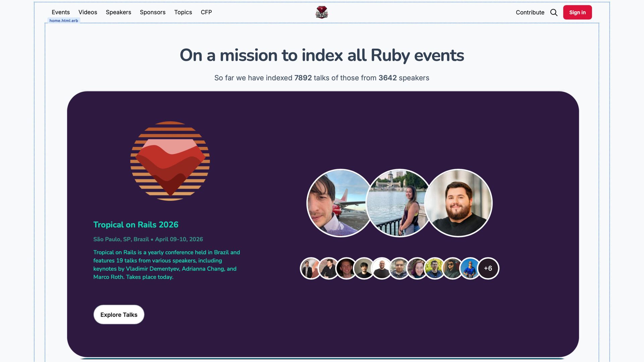Click the Explore Talks button
Viewport: 644px width, 362px height.
click(119, 315)
